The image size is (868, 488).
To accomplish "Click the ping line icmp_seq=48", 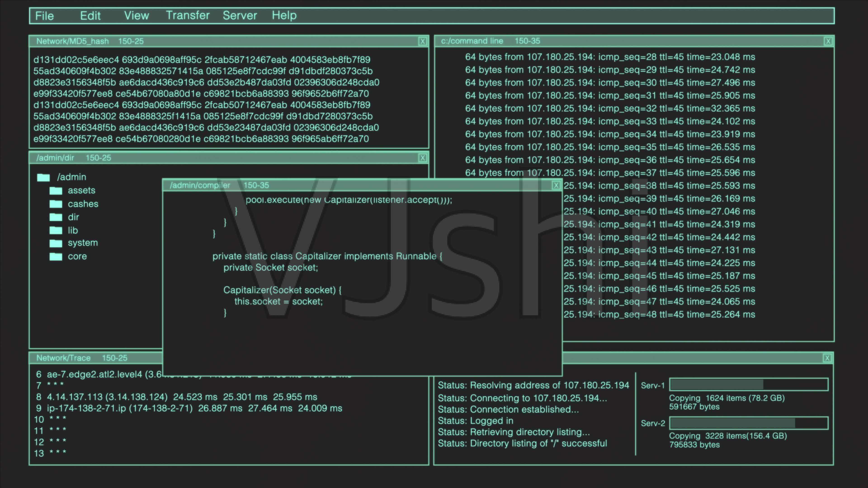I will click(x=659, y=314).
